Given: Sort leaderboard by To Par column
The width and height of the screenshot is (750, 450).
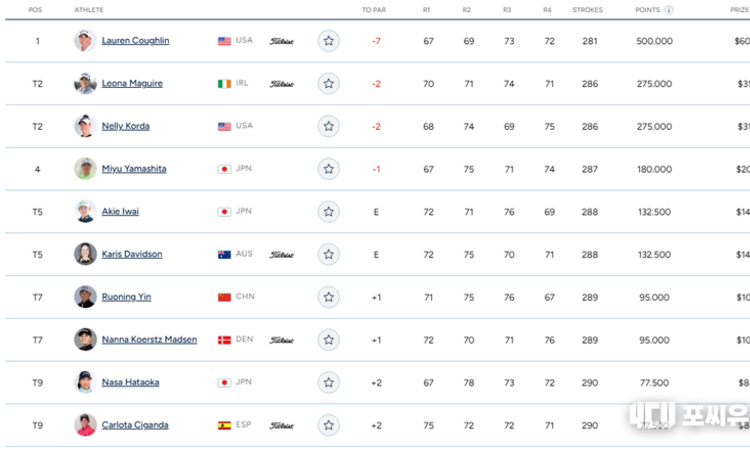Looking at the screenshot, I should [372, 10].
